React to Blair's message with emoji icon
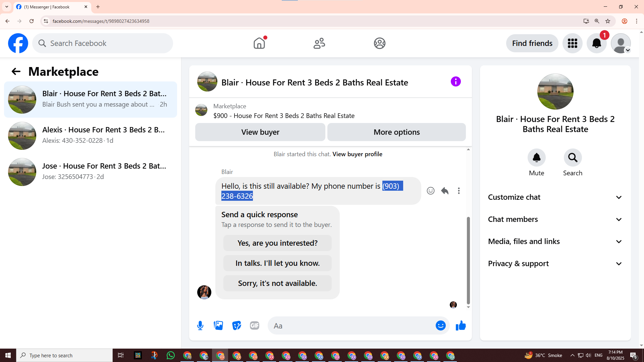The height and width of the screenshot is (362, 644). click(431, 191)
